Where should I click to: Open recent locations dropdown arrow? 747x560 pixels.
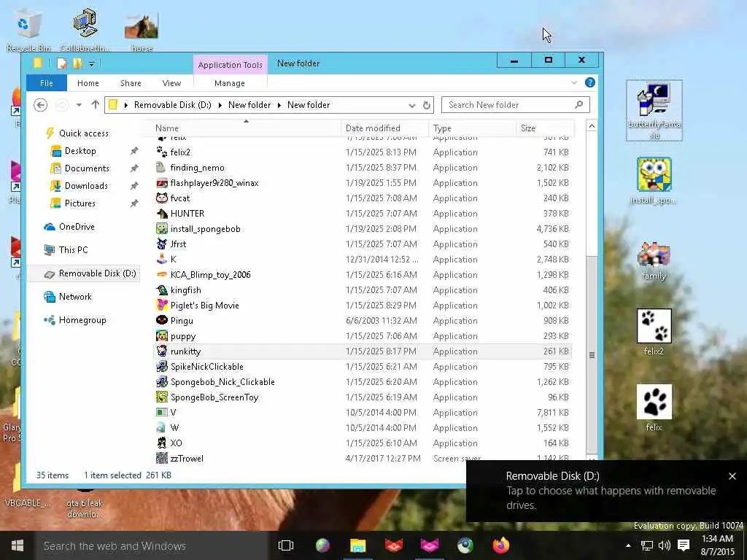[79, 105]
